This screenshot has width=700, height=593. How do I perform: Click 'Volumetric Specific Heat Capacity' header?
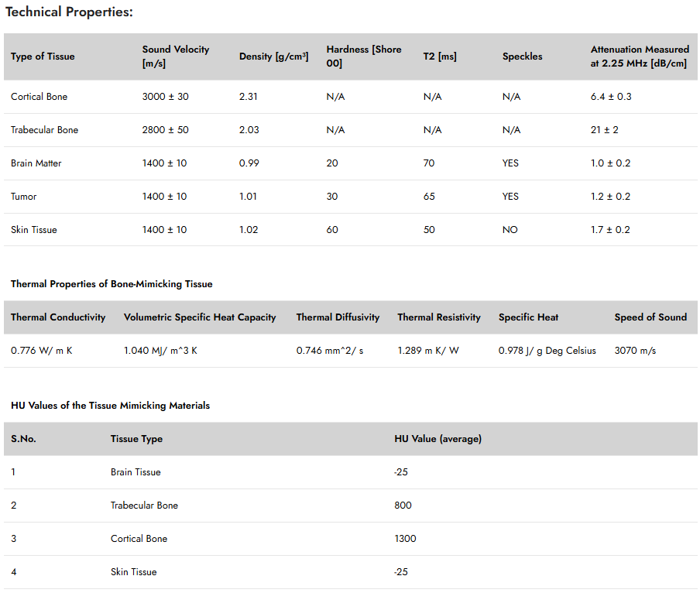coord(200,317)
